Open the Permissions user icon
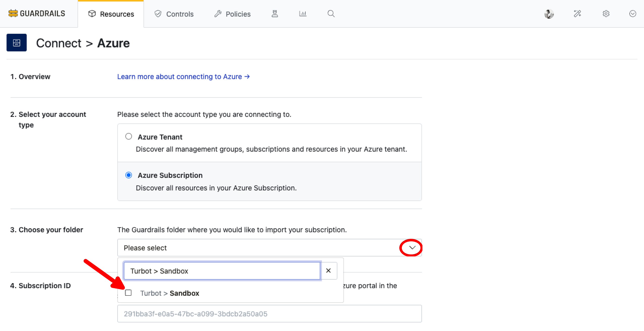 coord(275,14)
